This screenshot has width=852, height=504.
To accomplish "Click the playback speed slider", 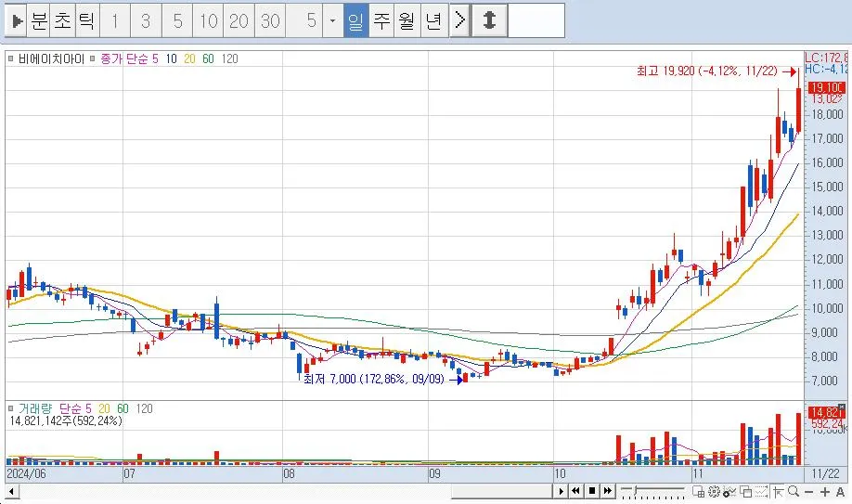I will point(652,492).
